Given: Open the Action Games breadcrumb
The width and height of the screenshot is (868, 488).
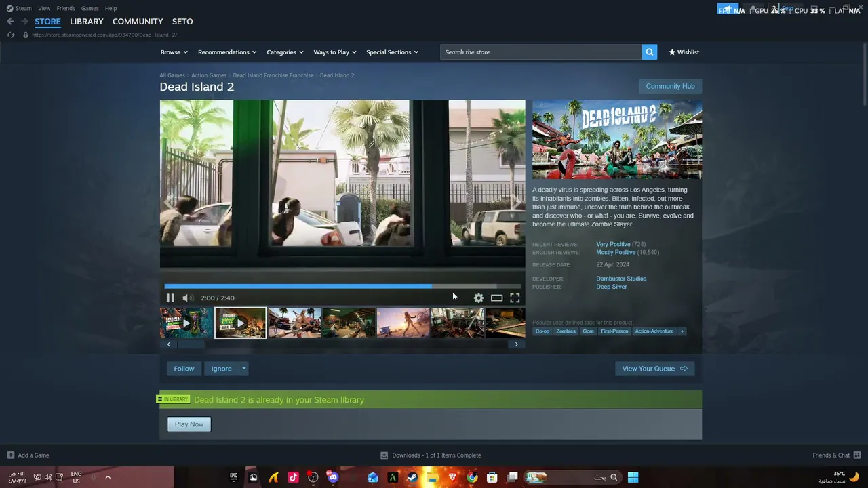Looking at the screenshot, I should pyautogui.click(x=209, y=75).
